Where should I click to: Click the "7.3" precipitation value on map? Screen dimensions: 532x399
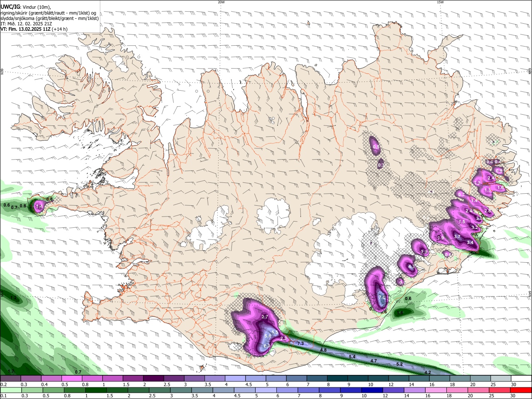300,344
